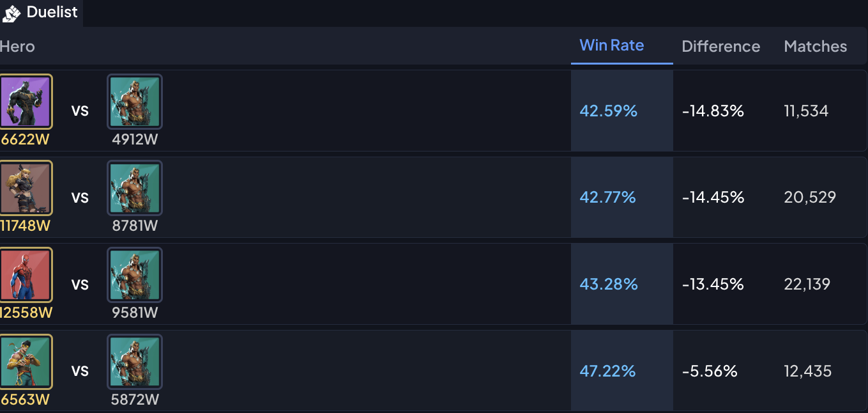
Task: Click Namor portrait labeled 8781W
Action: 135,188
